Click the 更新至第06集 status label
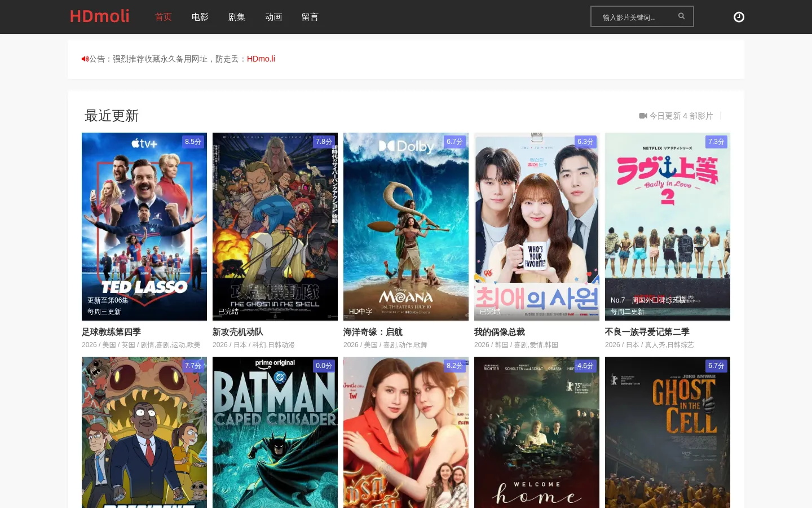Screen dimensions: 812x508 [108, 300]
